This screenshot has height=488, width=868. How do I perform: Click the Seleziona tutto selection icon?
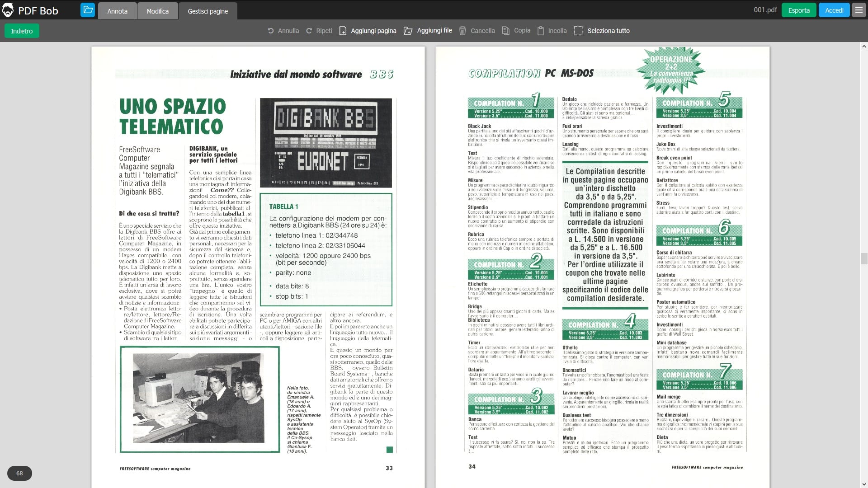[x=578, y=31]
